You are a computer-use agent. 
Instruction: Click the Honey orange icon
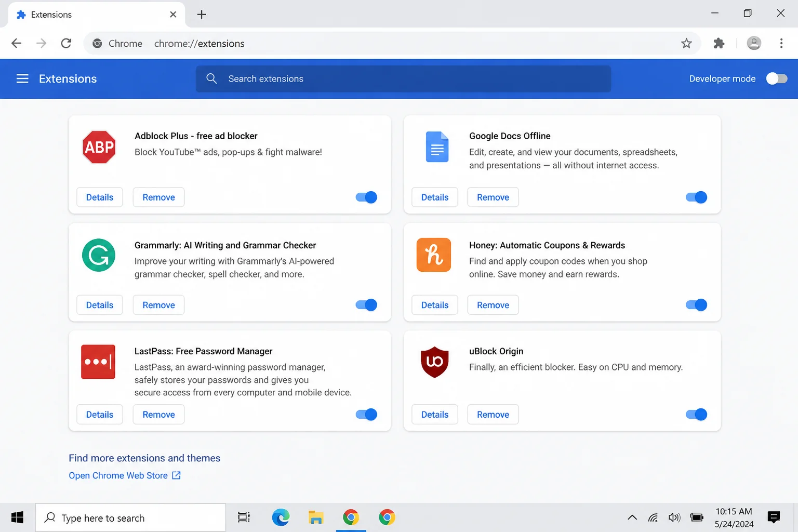(434, 255)
